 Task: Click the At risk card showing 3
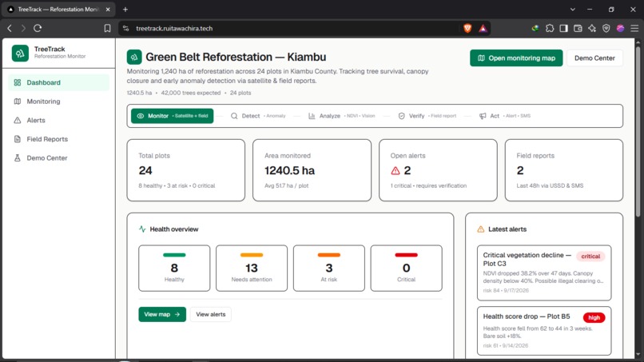[x=329, y=269]
